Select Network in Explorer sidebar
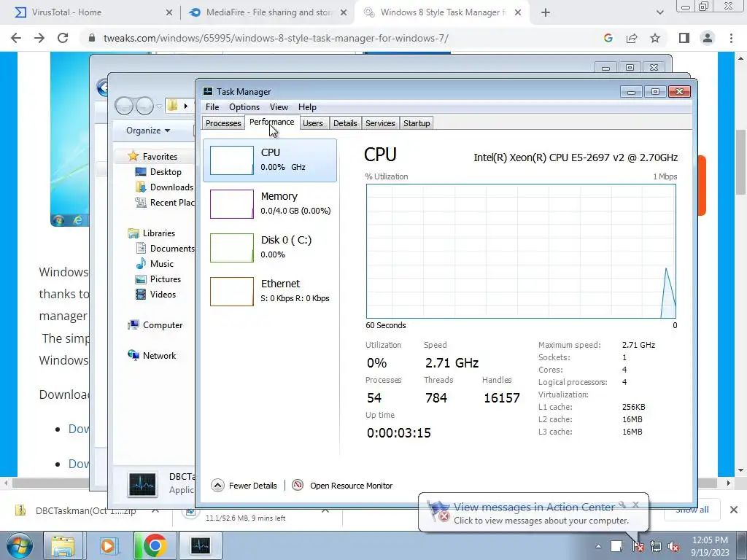The image size is (747, 560). point(160,356)
